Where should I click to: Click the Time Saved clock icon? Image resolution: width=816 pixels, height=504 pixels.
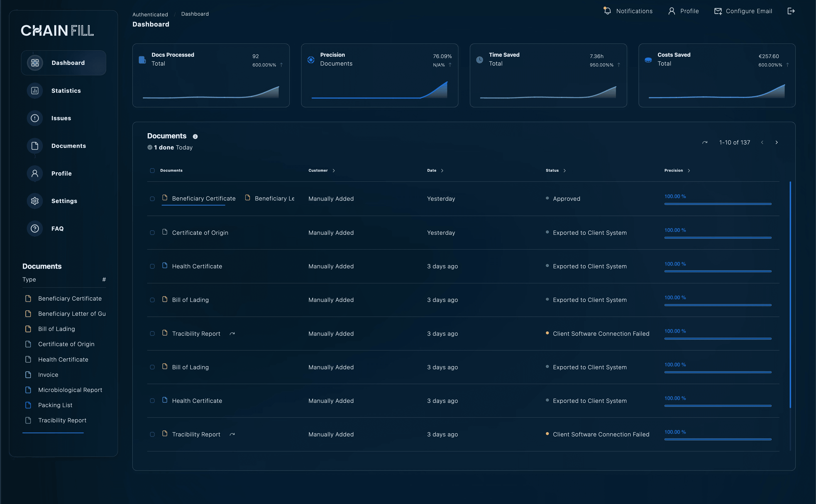[479, 60]
